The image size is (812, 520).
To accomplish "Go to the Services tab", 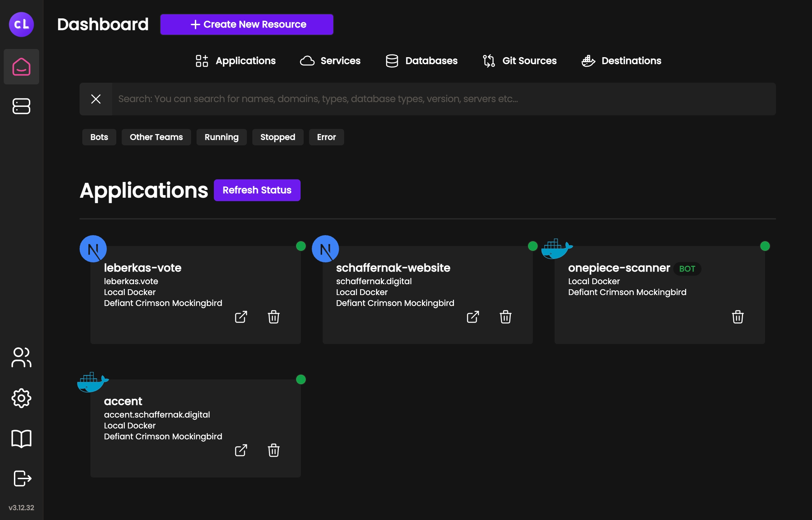I will point(330,61).
